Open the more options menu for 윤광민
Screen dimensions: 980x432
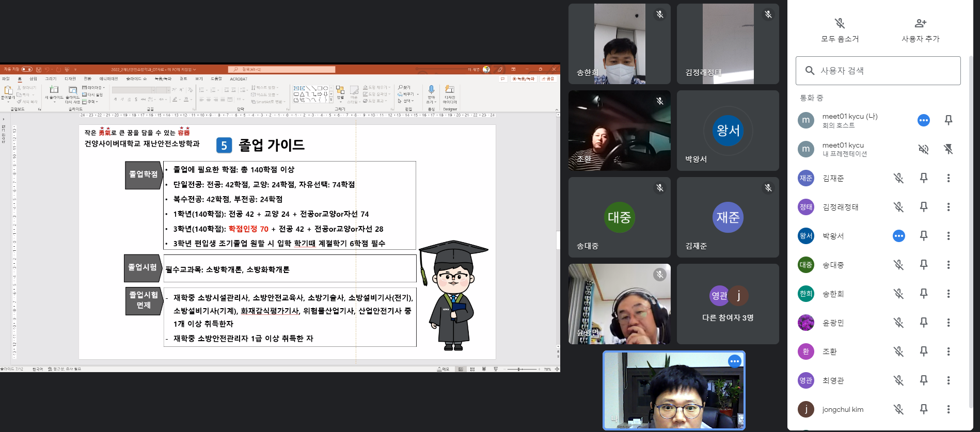point(948,323)
